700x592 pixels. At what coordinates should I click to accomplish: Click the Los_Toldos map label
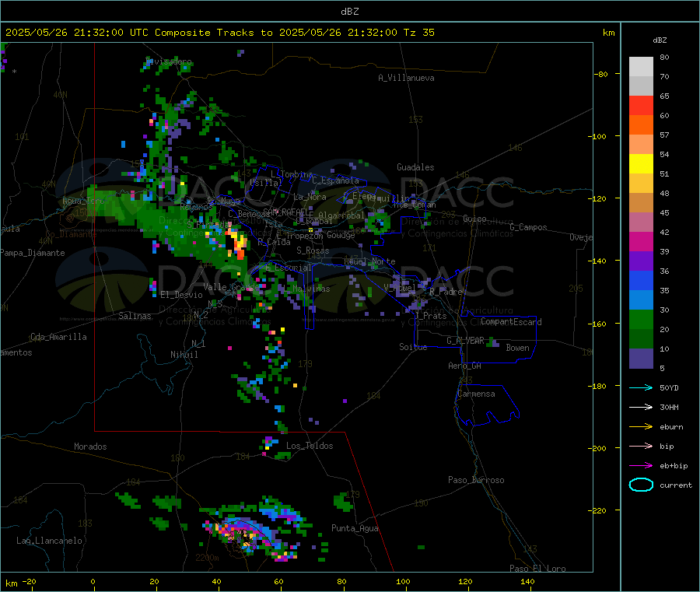(x=310, y=446)
